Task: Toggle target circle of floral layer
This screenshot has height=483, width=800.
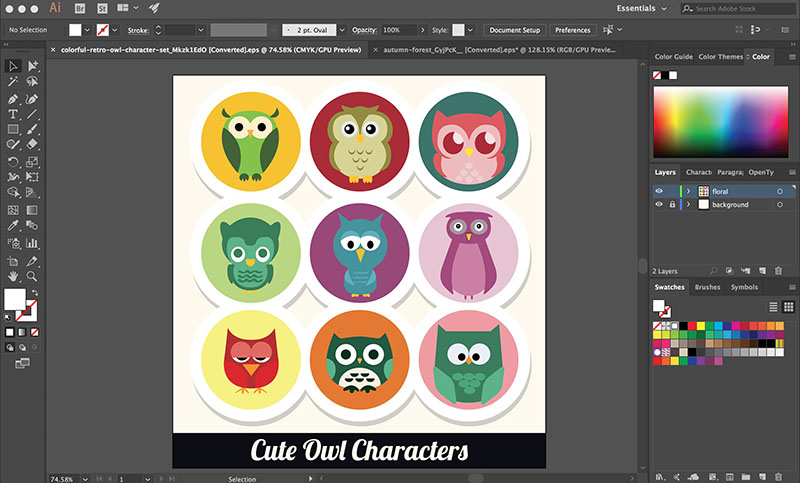Action: click(780, 191)
